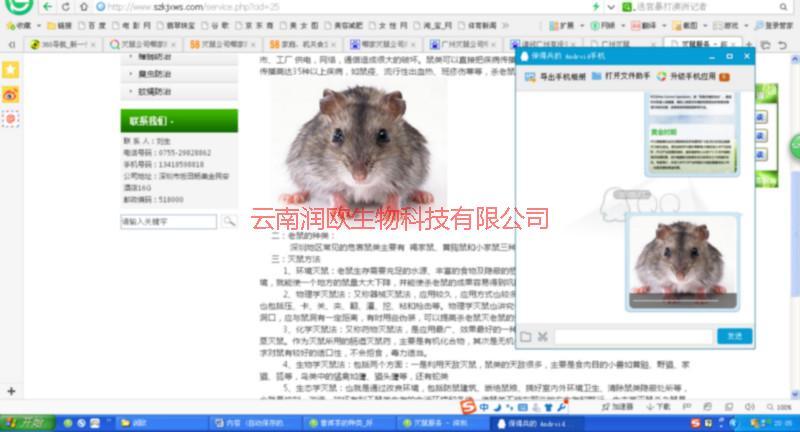
Task: Click the green 联系我们 header
Action: click(x=179, y=121)
